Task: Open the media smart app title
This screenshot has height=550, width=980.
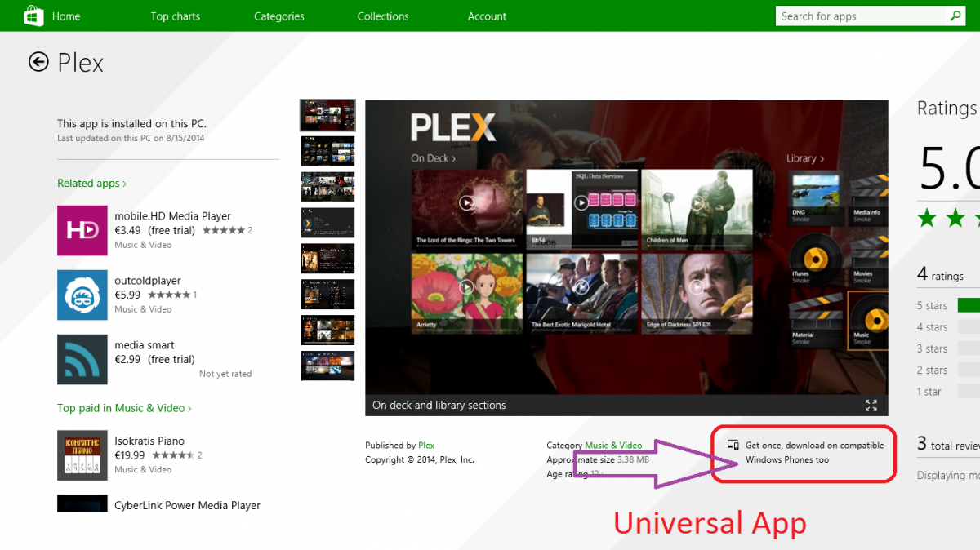Action: (x=145, y=345)
